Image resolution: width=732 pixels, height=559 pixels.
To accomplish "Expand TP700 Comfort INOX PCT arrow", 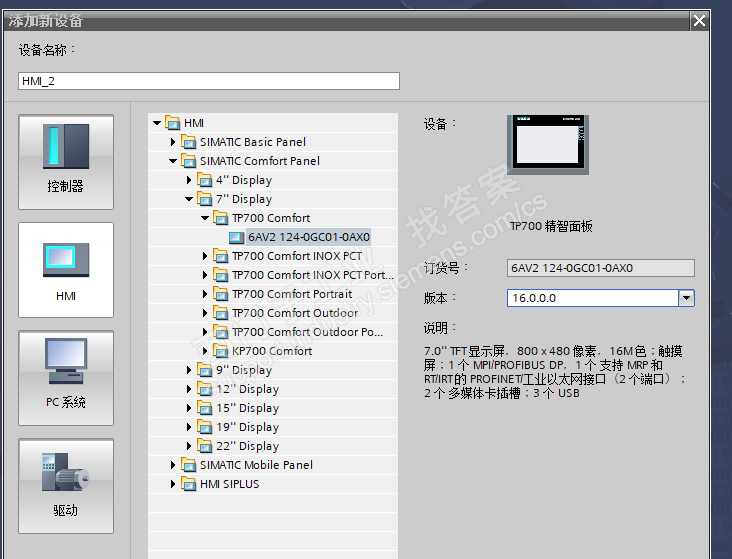I will (205, 256).
